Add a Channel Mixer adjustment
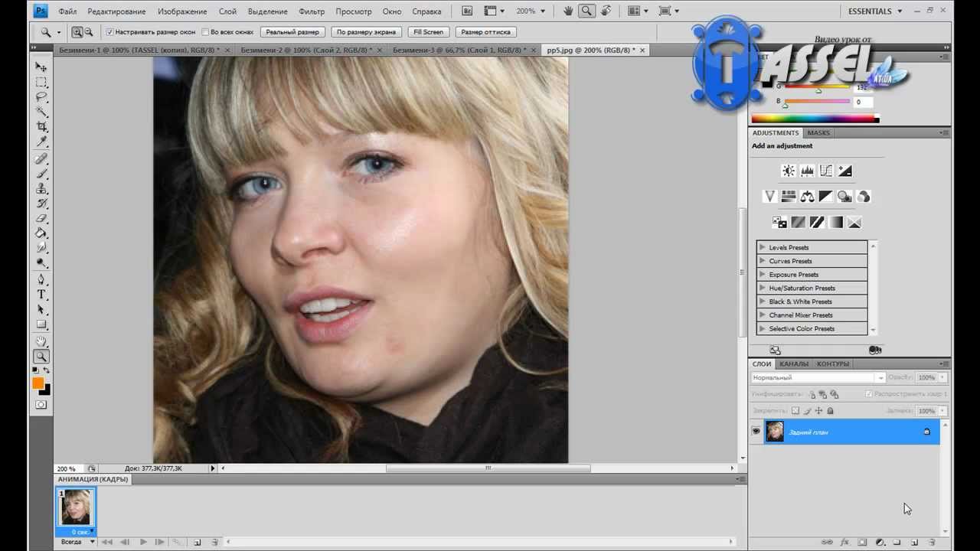The width and height of the screenshot is (980, 551). coord(864,197)
